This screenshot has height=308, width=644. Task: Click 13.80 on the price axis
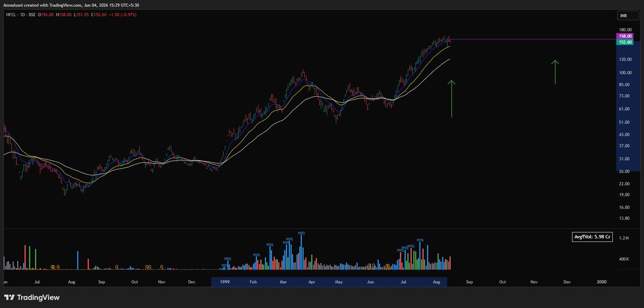click(624, 218)
